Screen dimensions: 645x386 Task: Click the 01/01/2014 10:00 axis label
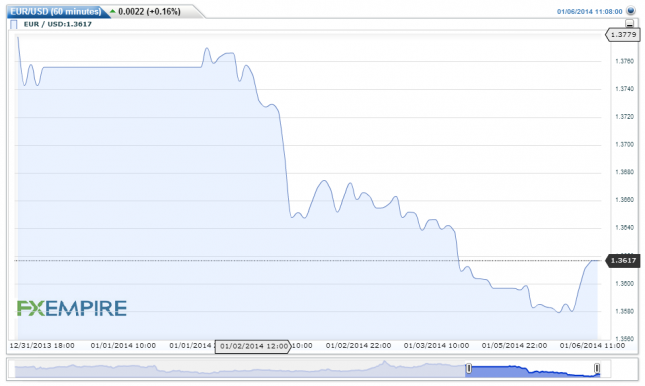[123, 346]
